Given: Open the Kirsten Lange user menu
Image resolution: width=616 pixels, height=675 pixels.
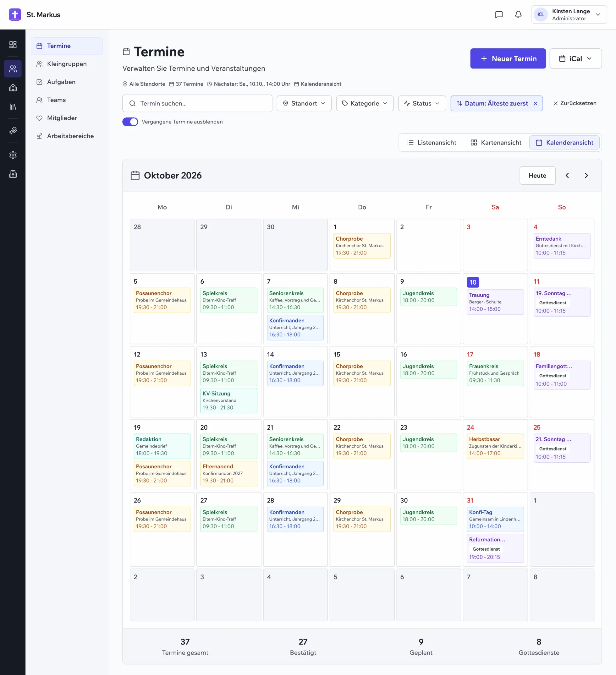Looking at the screenshot, I should pyautogui.click(x=569, y=14).
